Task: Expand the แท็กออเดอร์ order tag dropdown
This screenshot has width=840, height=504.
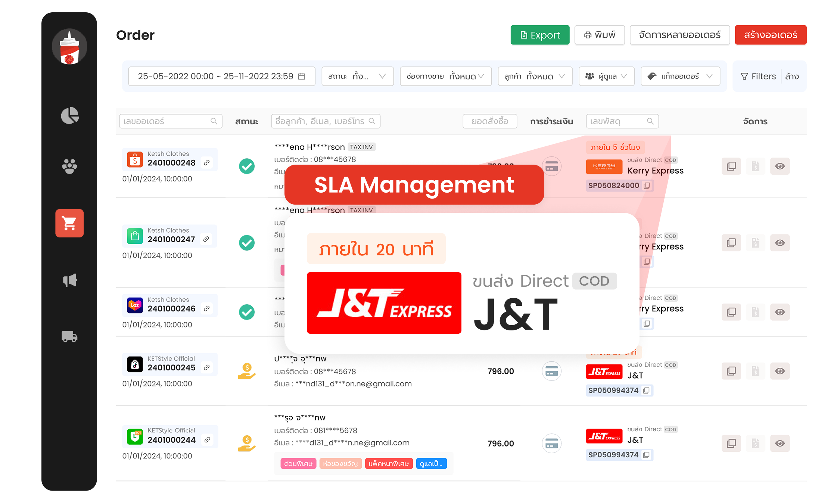Action: pyautogui.click(x=680, y=76)
